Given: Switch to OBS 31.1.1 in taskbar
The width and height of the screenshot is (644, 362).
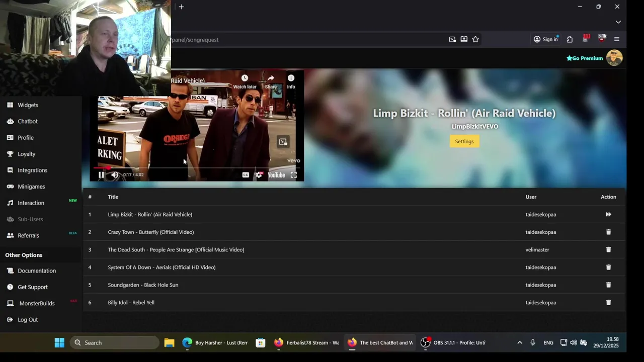Looking at the screenshot, I should (x=453, y=342).
